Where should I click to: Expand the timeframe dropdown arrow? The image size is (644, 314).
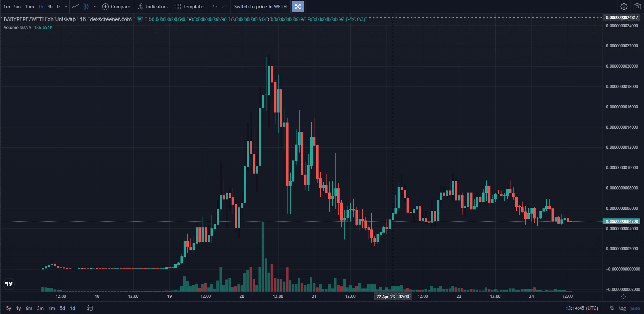(x=66, y=7)
